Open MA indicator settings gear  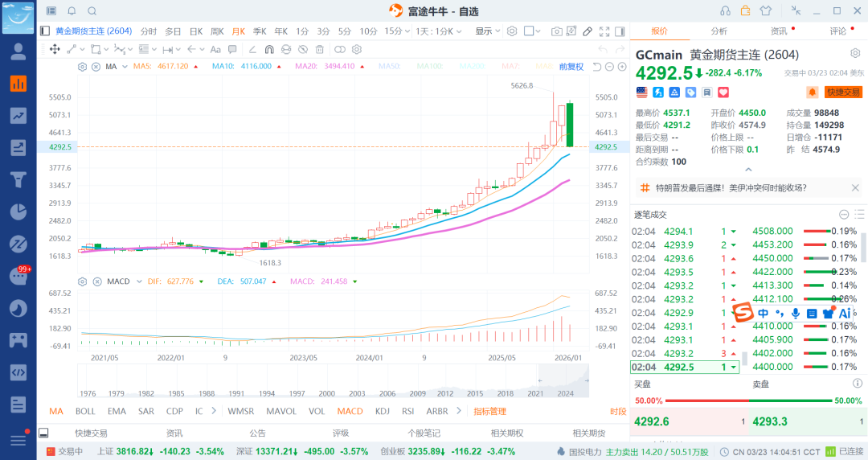point(82,66)
